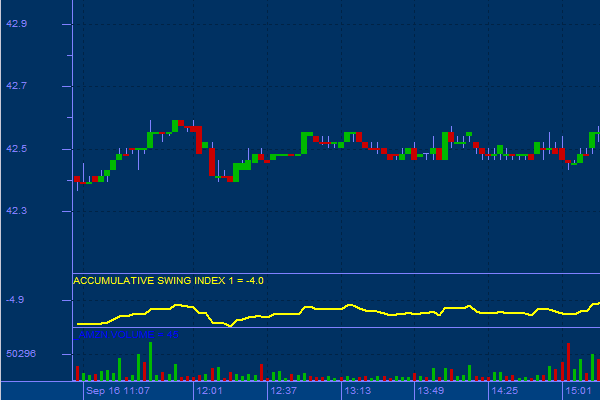The height and width of the screenshot is (400, 600).
Task: Click the 13:13 time axis label
Action: [x=357, y=391]
